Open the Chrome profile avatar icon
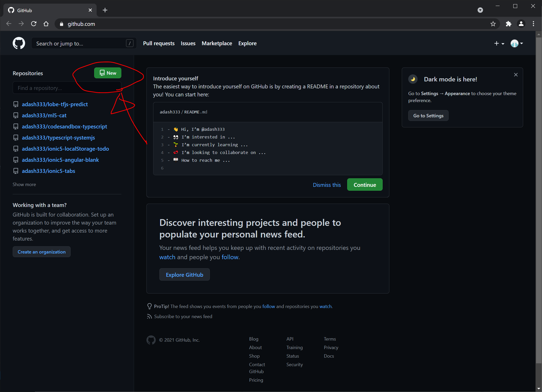Screen dimensions: 542x392 521,24
